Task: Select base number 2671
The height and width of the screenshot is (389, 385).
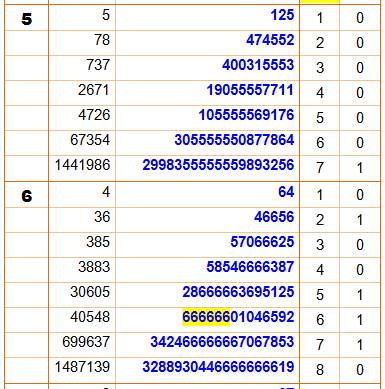Action: pyautogui.click(x=94, y=90)
